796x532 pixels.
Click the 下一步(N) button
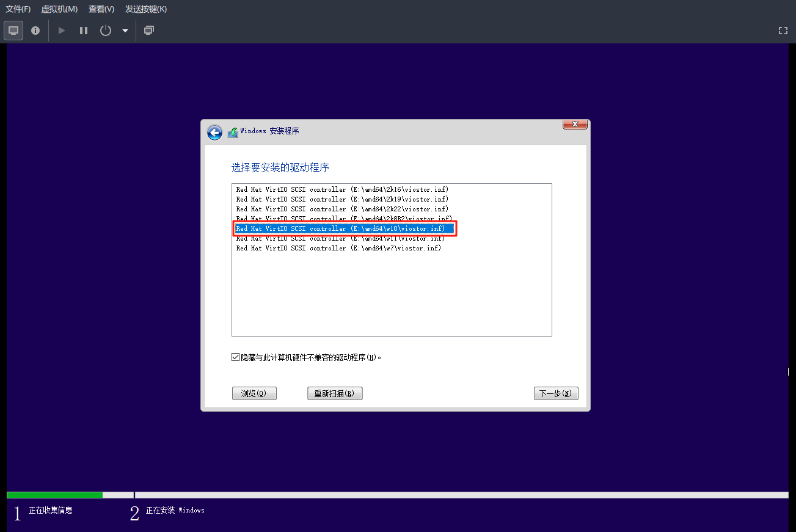556,394
